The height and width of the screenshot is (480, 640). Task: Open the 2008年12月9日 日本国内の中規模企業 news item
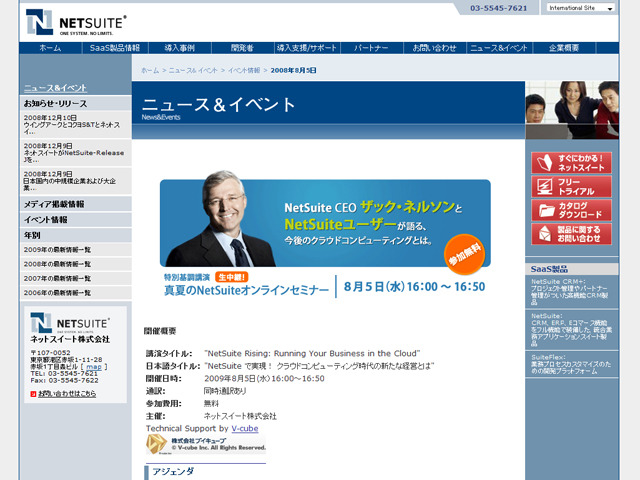(76, 181)
